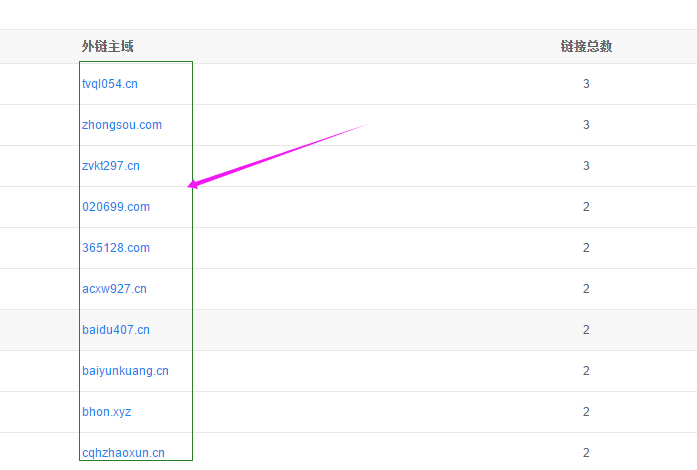Viewport: 697px width, 470px height.
Task: Click the link count for tvql054.cn
Action: (x=586, y=84)
